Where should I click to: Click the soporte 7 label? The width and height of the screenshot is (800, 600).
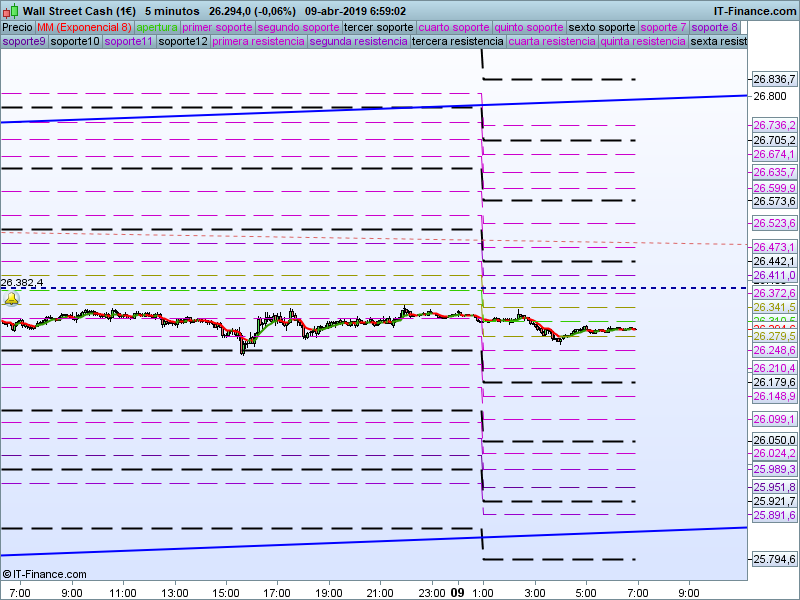[x=663, y=28]
